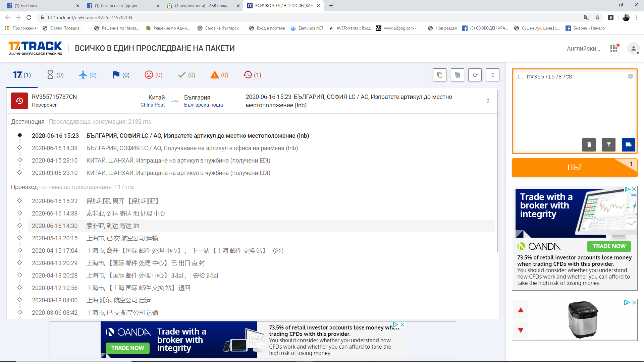The height and width of the screenshot is (362, 644).
Task: Clear tracking number with the X icon
Action: (630, 76)
